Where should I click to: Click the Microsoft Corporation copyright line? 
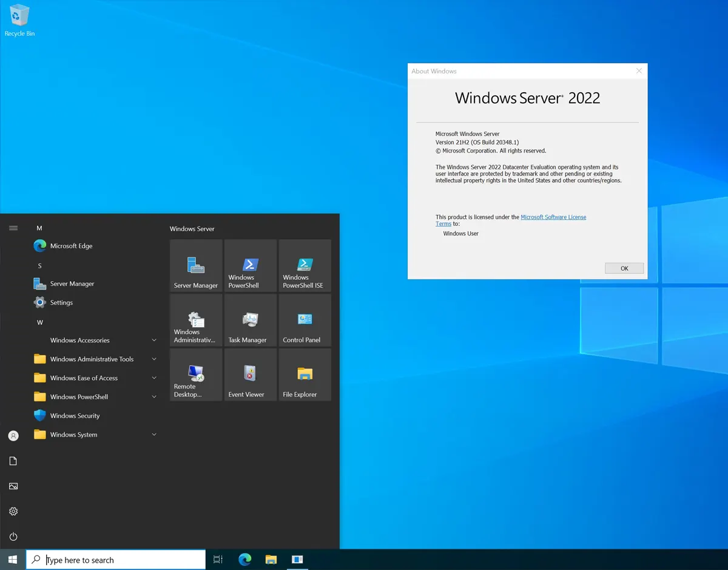click(x=491, y=151)
